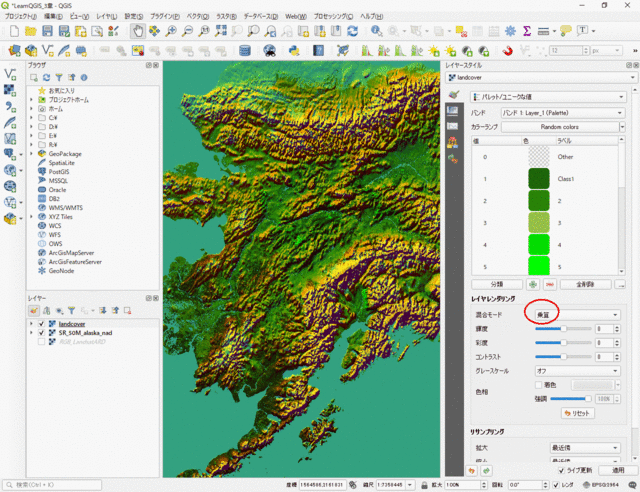This screenshot has height=492, width=640.
Task: Open the Python console icon
Action: pyautogui.click(x=294, y=50)
